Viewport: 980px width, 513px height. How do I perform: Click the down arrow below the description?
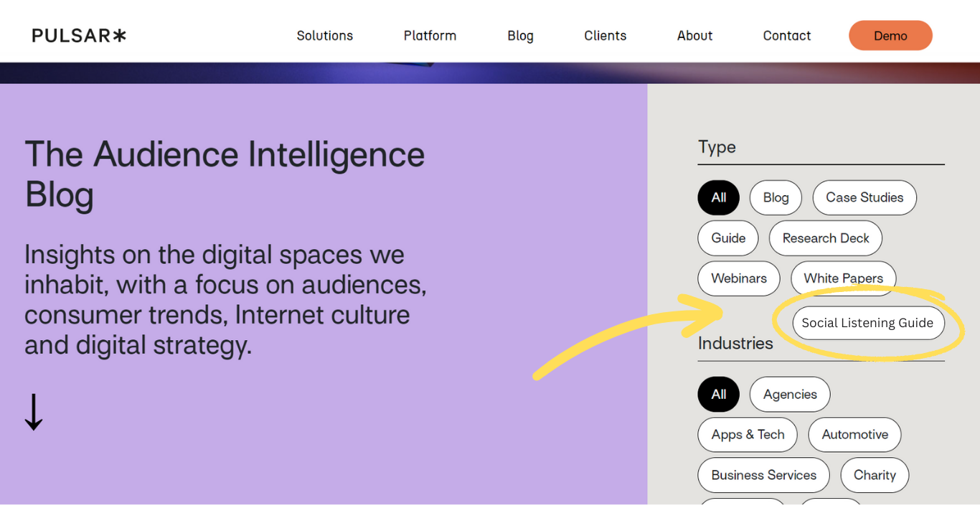pyautogui.click(x=34, y=412)
